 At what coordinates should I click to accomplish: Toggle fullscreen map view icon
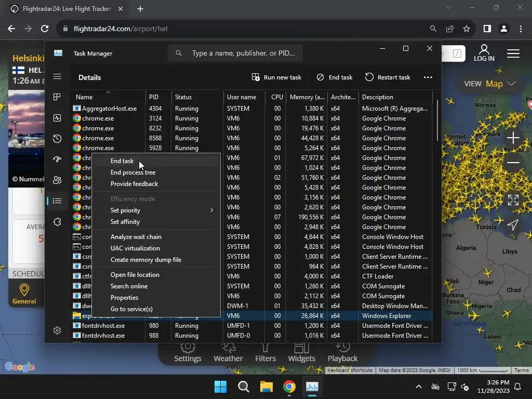(x=513, y=200)
